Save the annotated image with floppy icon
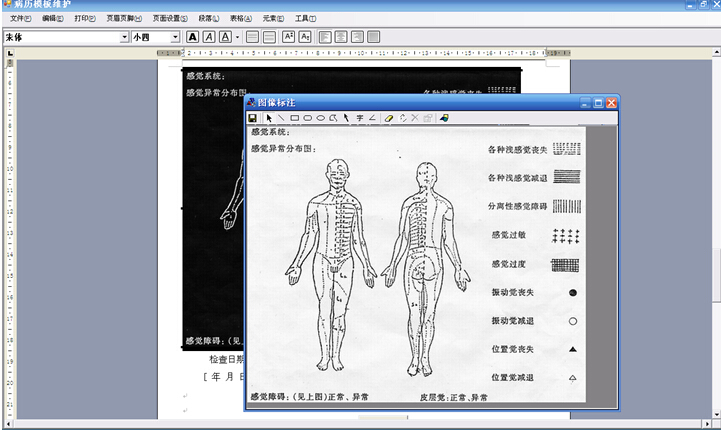 point(252,118)
